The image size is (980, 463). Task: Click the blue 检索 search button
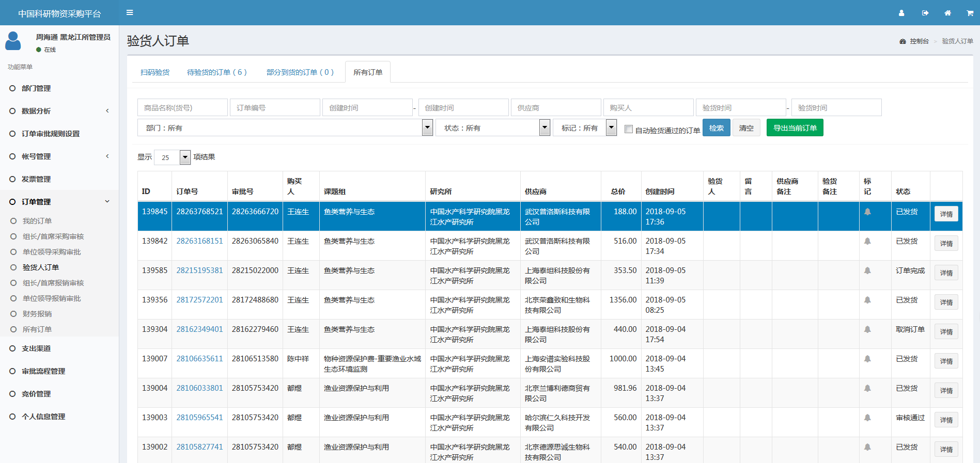(x=716, y=127)
